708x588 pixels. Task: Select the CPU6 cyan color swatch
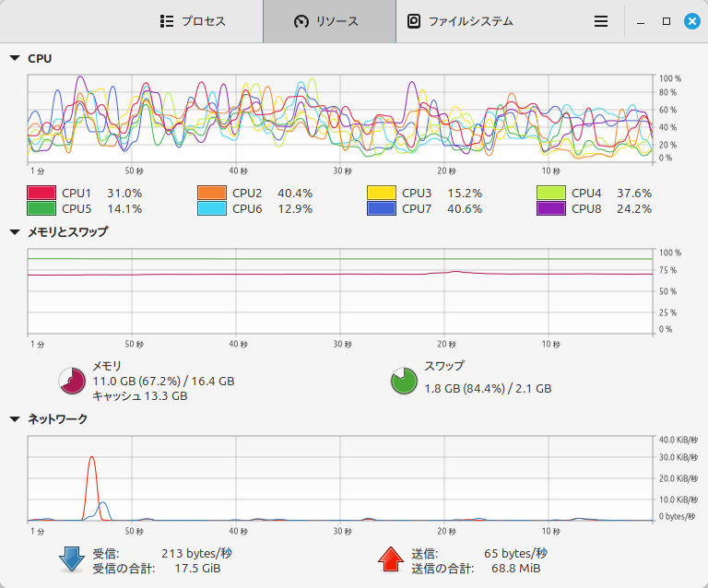[211, 208]
